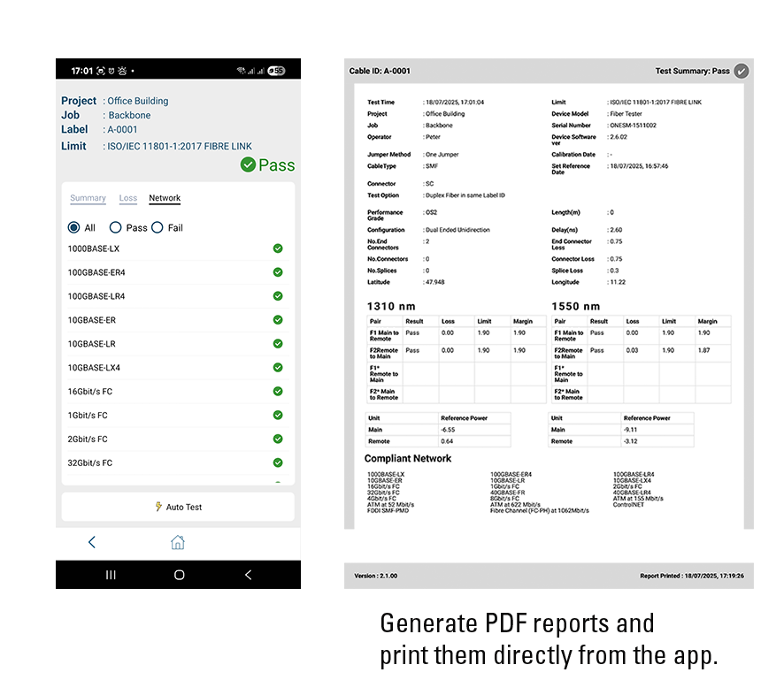Click the 100GBASE-LR4 pass checkmark
This screenshot has width=784, height=680.
coord(278,295)
